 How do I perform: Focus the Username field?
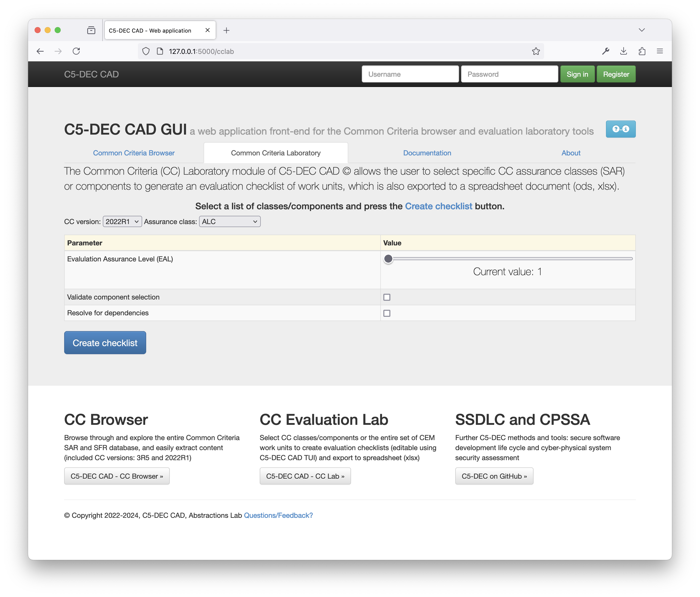click(410, 74)
